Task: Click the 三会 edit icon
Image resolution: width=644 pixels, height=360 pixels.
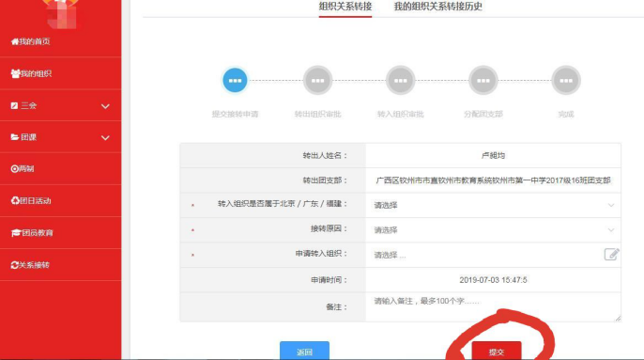Action: (14, 105)
